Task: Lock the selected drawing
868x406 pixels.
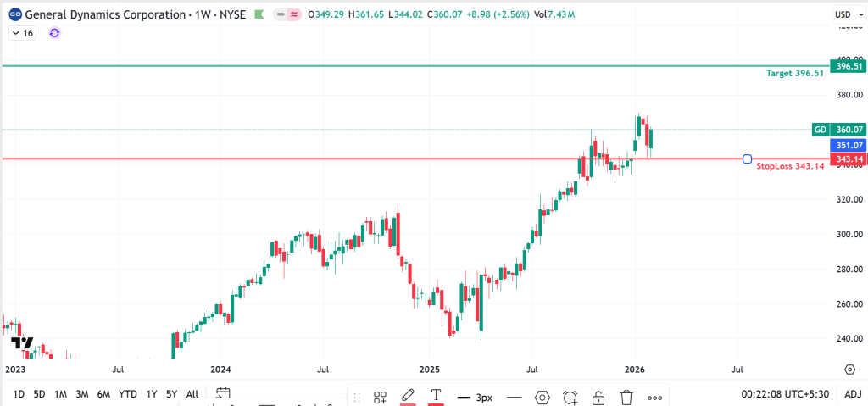Action: 598,397
